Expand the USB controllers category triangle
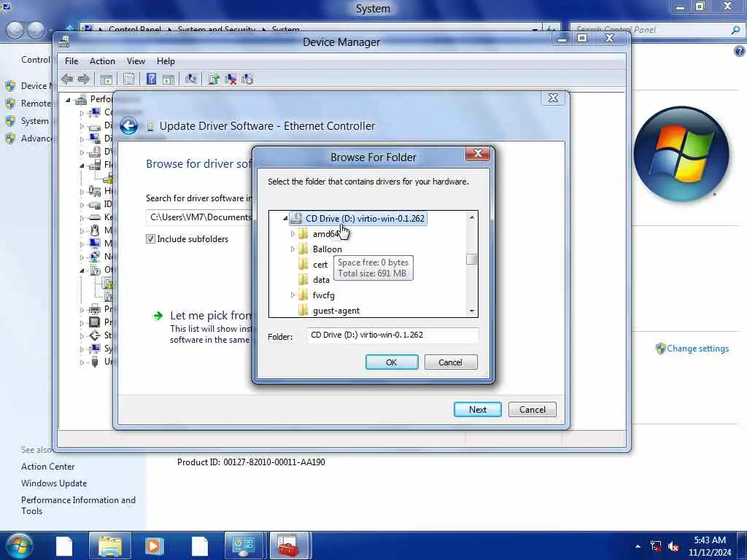 click(x=82, y=362)
